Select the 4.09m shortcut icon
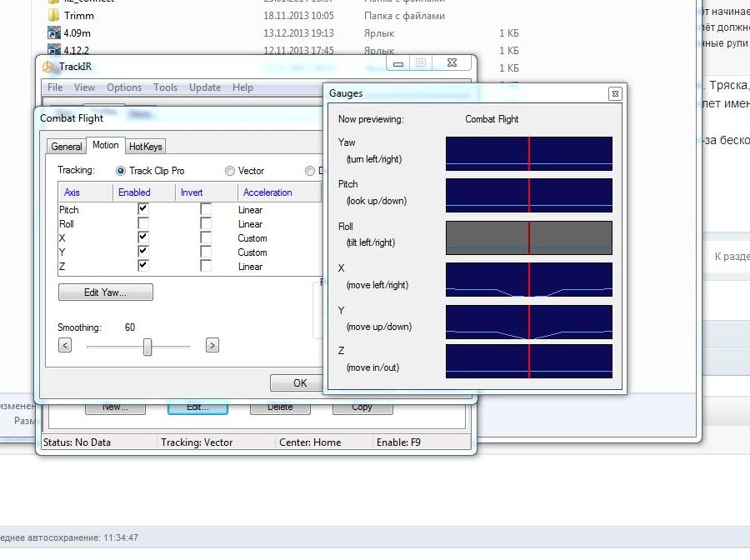Screen dimensions: 750x560 54,32
